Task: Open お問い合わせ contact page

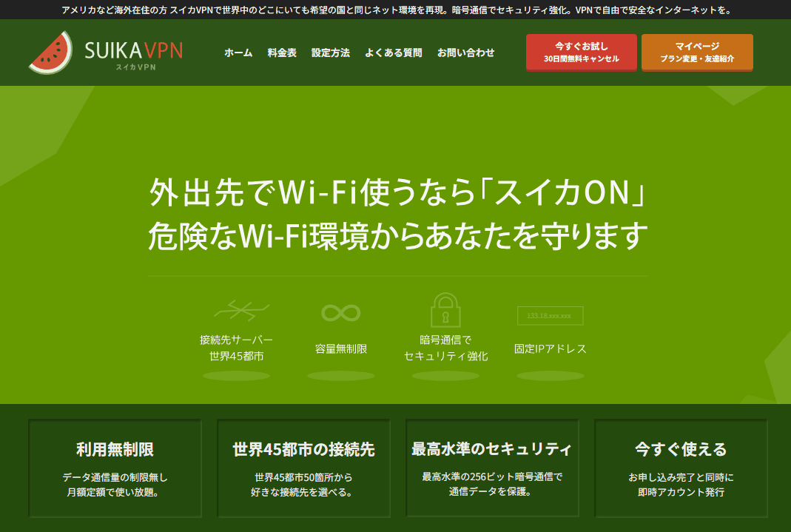Action: point(465,53)
